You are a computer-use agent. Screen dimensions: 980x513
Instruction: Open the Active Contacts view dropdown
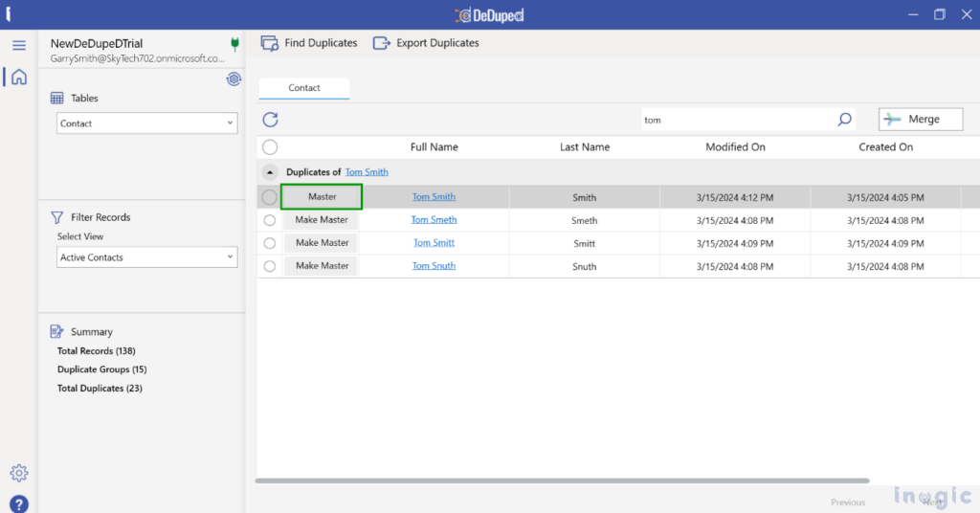146,256
